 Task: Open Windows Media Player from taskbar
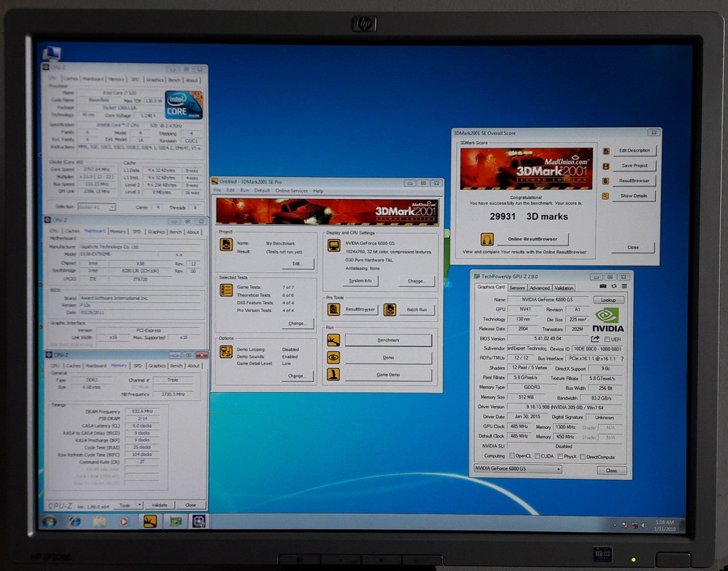(124, 522)
